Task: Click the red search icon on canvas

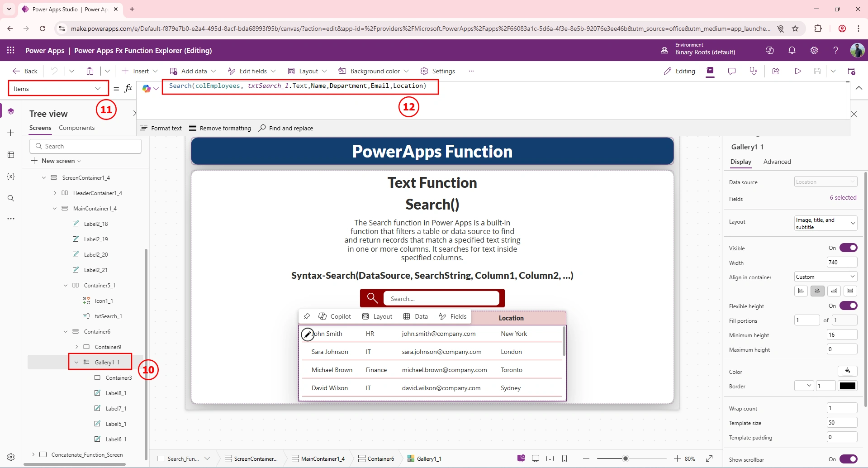Action: click(372, 298)
